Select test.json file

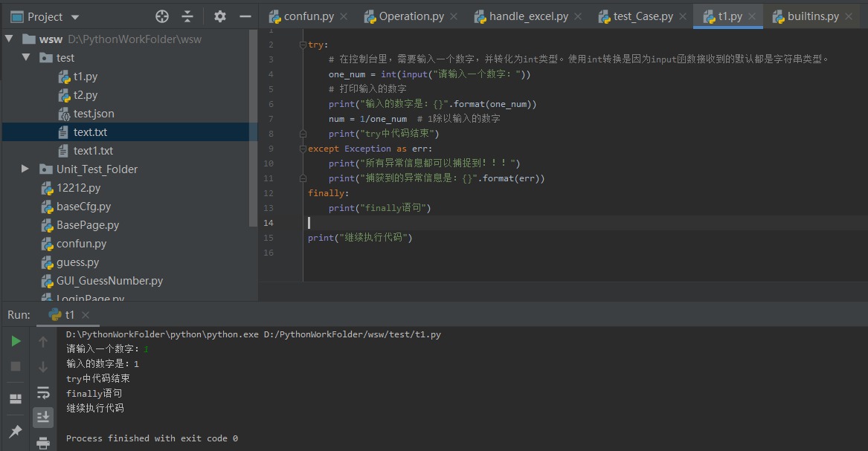click(x=94, y=113)
